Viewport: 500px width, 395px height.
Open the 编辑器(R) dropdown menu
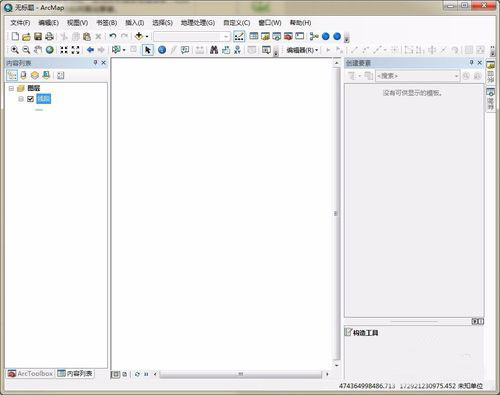point(302,50)
